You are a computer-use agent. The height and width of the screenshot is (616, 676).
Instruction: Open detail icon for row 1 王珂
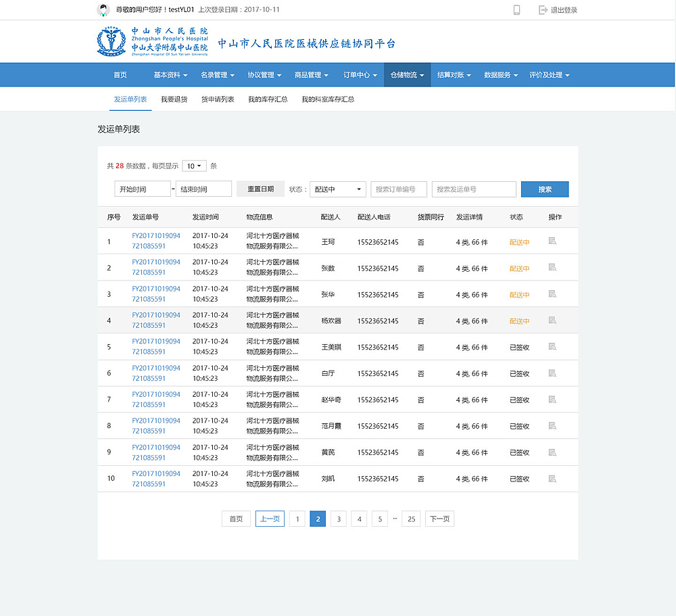click(x=552, y=241)
